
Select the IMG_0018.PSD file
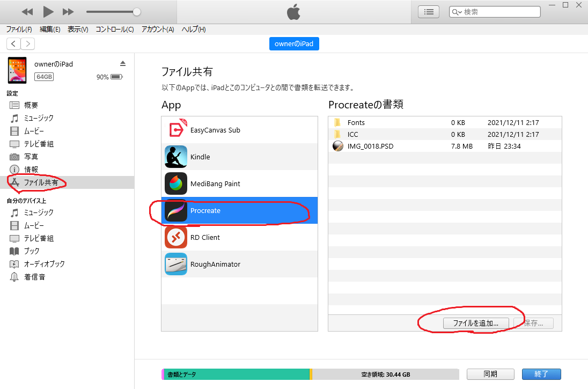445,146
